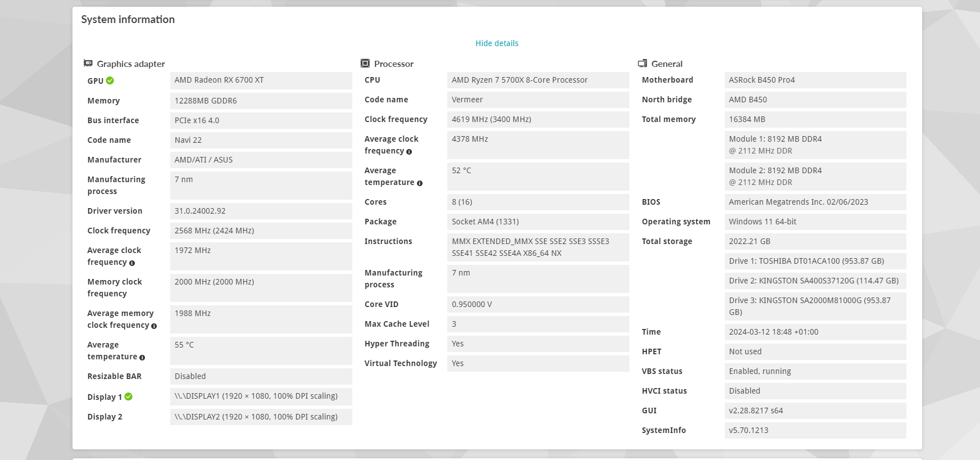Image resolution: width=980 pixels, height=460 pixels.
Task: Click the driver version 31.0.24002.92 value
Action: click(261, 211)
